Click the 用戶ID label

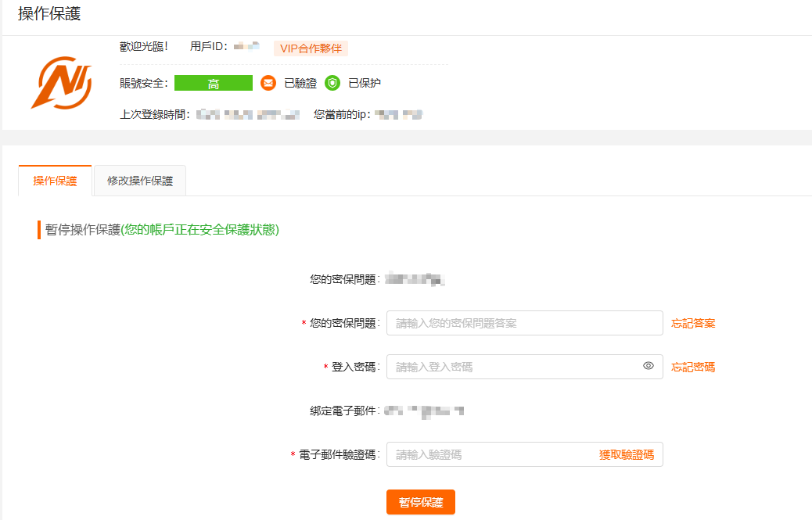(x=209, y=47)
